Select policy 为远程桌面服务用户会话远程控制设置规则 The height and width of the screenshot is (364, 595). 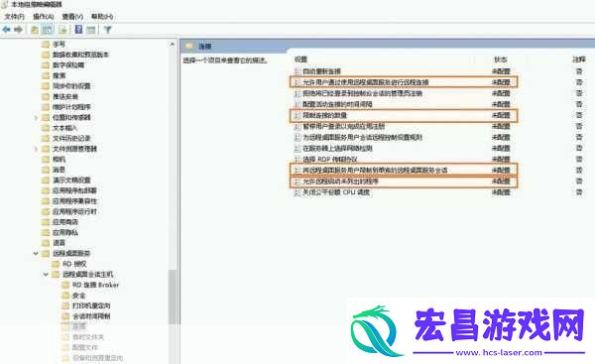click(362, 138)
